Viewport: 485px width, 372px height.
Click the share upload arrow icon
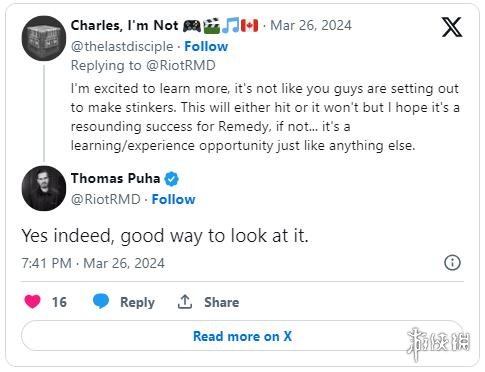[185, 302]
